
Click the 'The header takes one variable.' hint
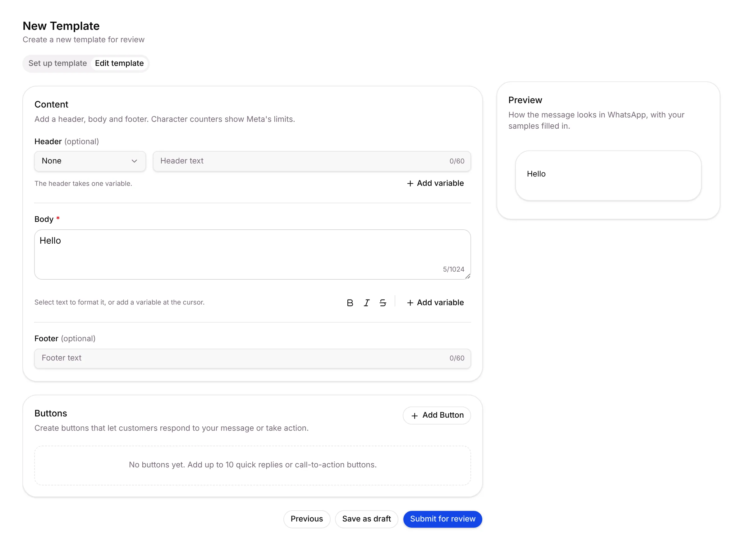click(x=83, y=183)
